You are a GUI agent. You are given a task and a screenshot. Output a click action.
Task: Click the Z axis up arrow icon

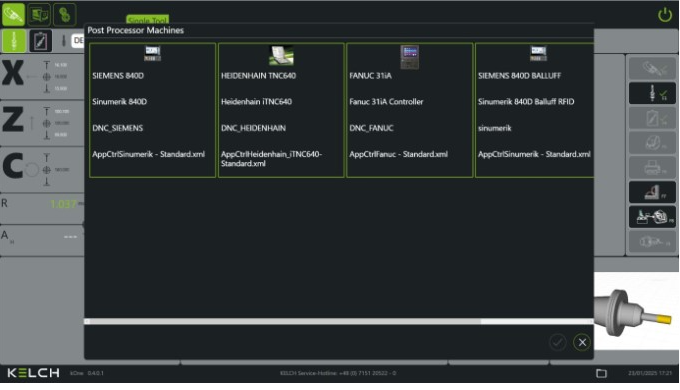click(x=31, y=123)
